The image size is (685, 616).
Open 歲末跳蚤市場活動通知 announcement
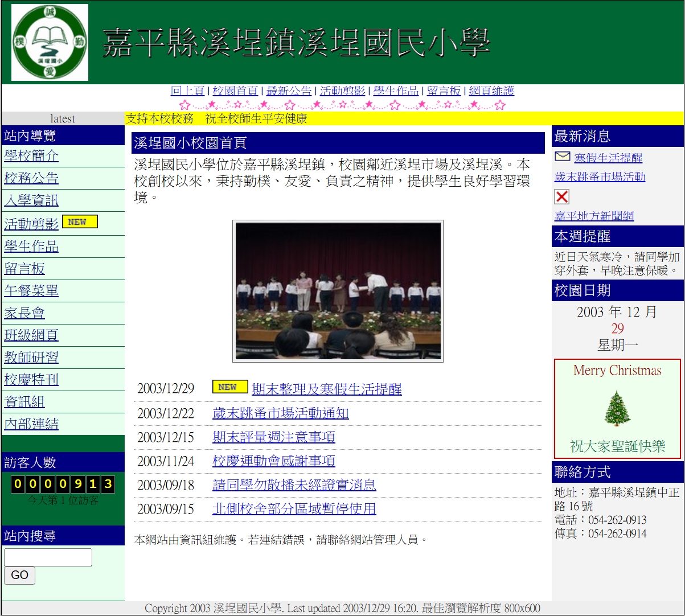(281, 413)
